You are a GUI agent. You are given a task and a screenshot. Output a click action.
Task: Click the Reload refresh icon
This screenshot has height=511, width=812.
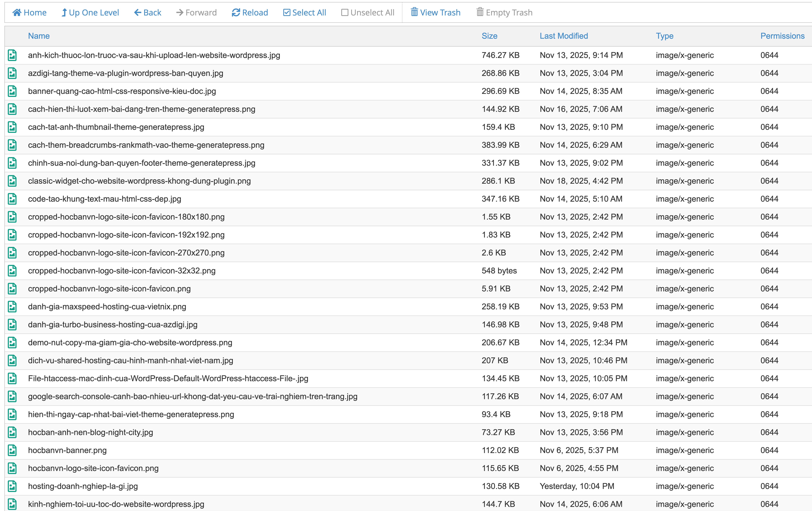pos(236,13)
